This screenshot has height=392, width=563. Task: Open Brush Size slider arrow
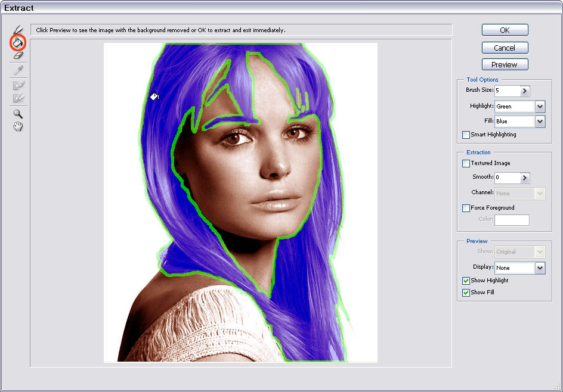[525, 91]
